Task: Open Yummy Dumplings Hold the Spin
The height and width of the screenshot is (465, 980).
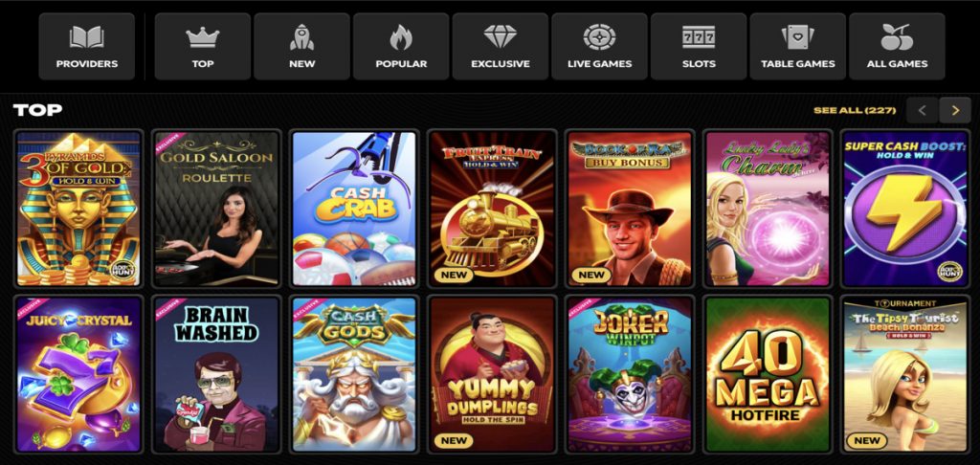Action: click(493, 374)
